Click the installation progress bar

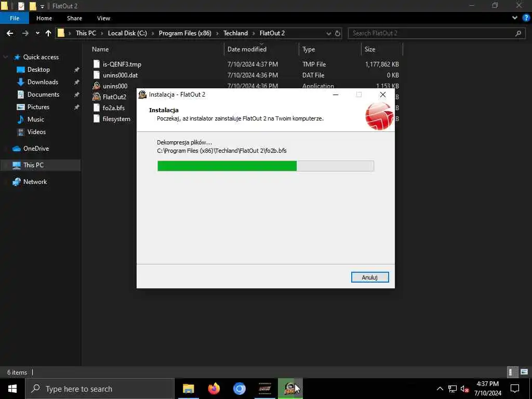coord(265,166)
